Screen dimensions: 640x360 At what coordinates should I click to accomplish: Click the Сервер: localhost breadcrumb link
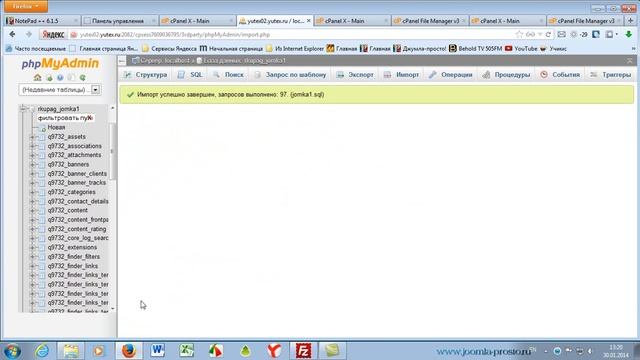click(161, 61)
